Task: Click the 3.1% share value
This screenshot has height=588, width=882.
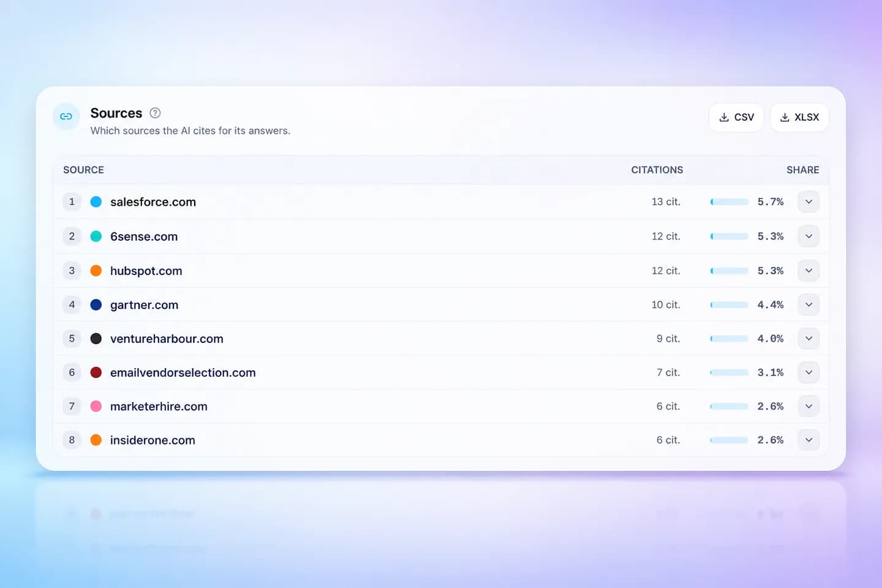Action: (771, 372)
